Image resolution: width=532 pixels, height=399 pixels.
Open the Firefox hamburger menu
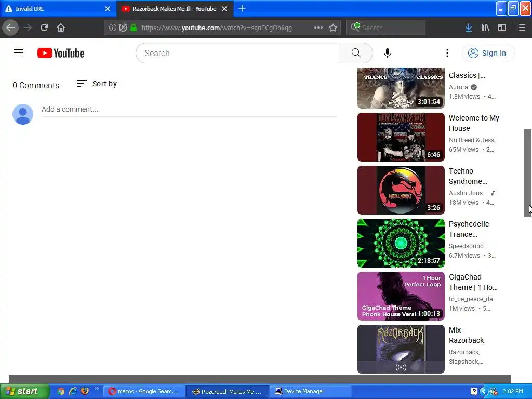pyautogui.click(x=522, y=28)
